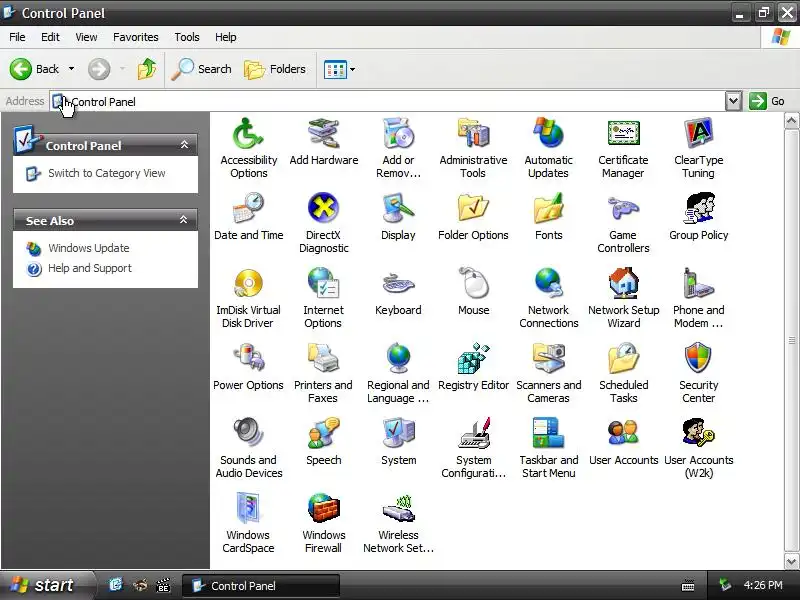The height and width of the screenshot is (600, 800).
Task: Select ClearType Tuning icon
Action: pos(698,134)
